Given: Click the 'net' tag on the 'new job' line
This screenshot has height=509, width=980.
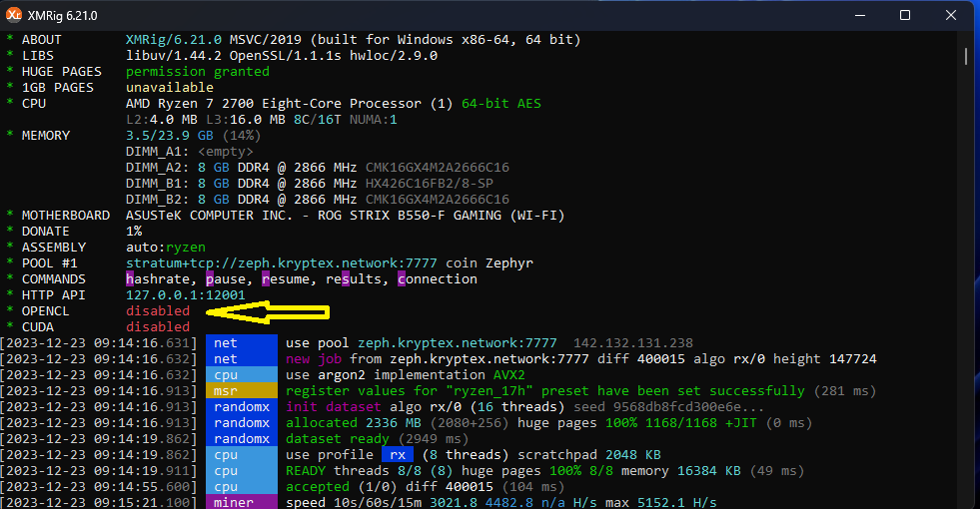Looking at the screenshot, I should click(x=241, y=359).
